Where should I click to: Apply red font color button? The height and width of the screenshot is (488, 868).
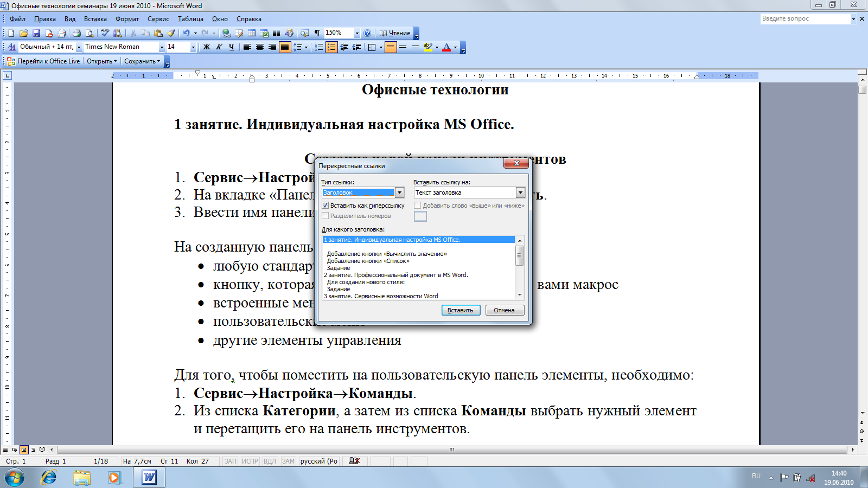point(446,47)
